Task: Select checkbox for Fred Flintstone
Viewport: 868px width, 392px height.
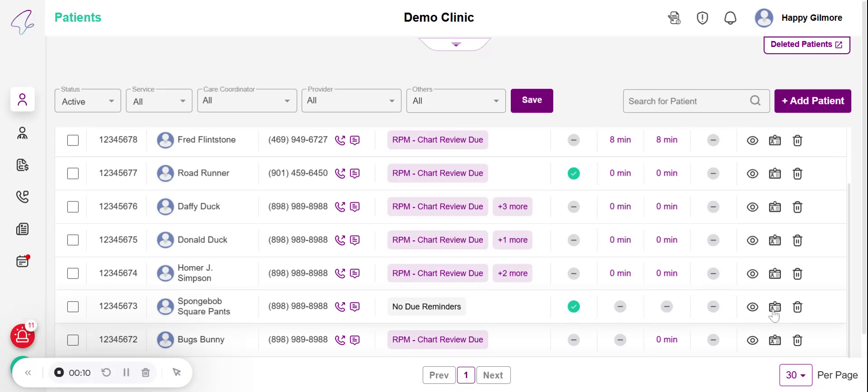Action: [73, 140]
